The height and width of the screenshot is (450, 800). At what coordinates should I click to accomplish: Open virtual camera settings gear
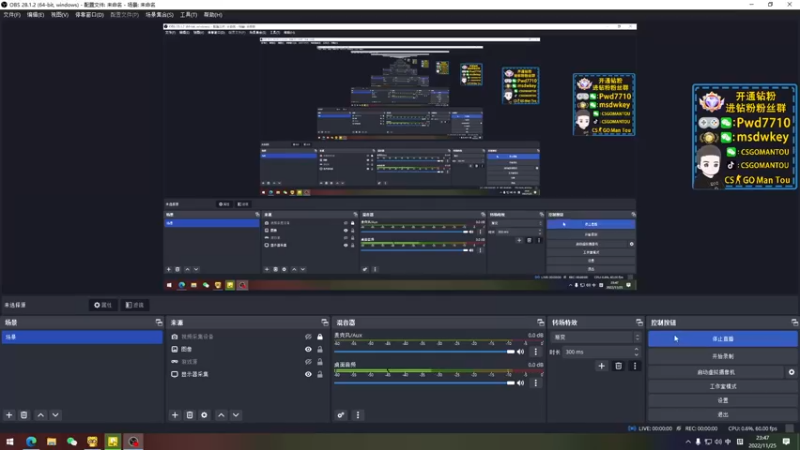point(791,372)
